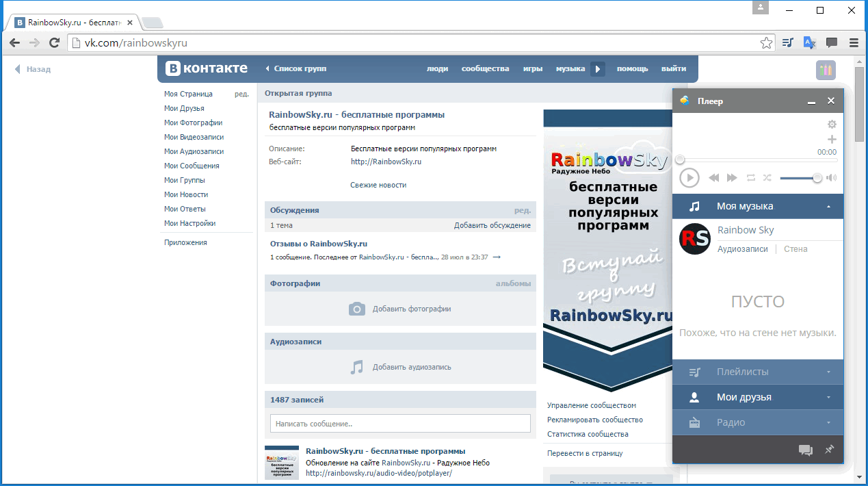Click the music playlist extension icon in the browser toolbar
This screenshot has height=486, width=868.
tap(788, 43)
